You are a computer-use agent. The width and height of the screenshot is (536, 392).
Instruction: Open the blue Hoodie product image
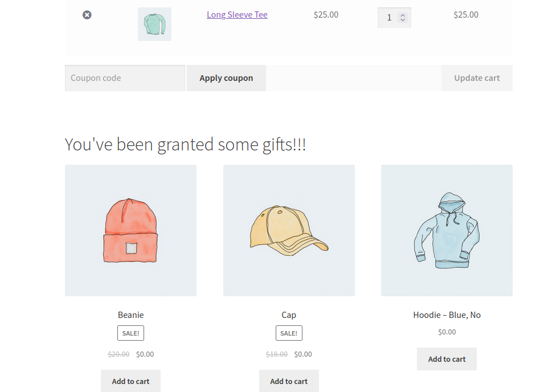(447, 230)
